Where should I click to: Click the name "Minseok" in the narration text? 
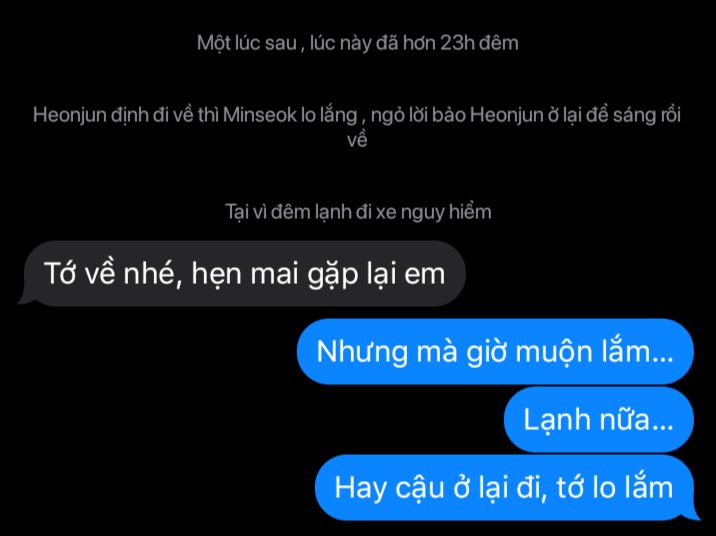(x=260, y=115)
